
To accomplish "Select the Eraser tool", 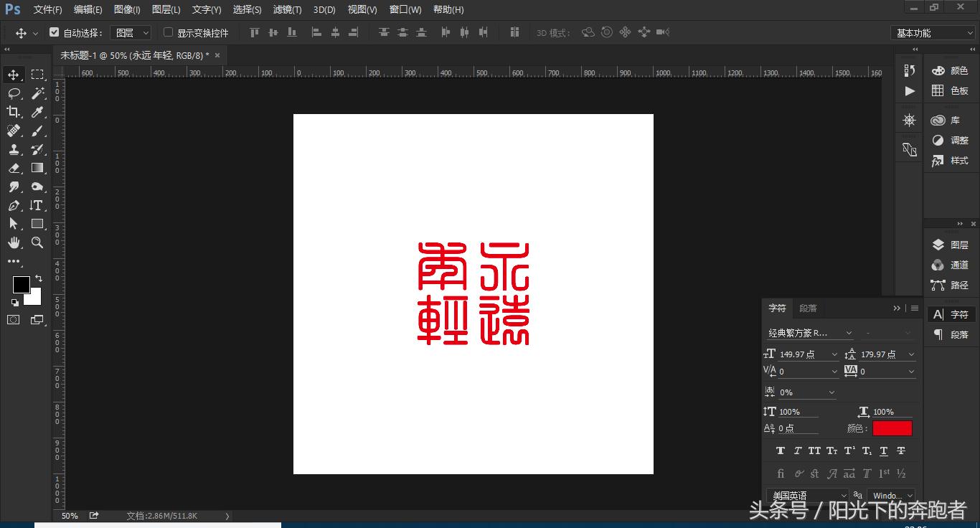I will [x=14, y=168].
